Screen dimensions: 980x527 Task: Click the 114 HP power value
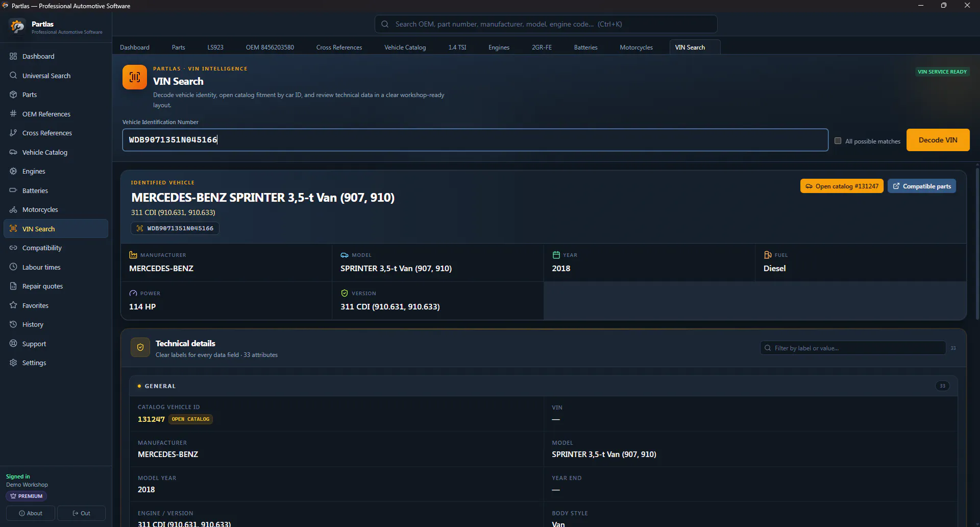coord(142,306)
